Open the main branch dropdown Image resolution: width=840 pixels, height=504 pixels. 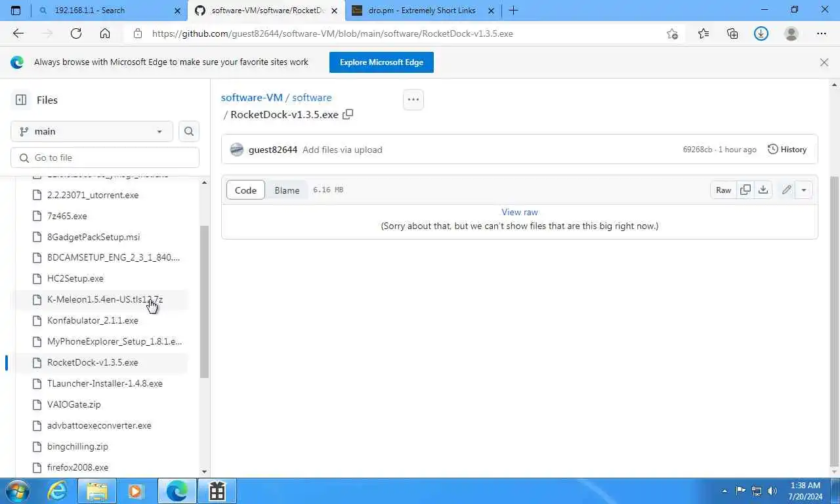[x=92, y=131]
